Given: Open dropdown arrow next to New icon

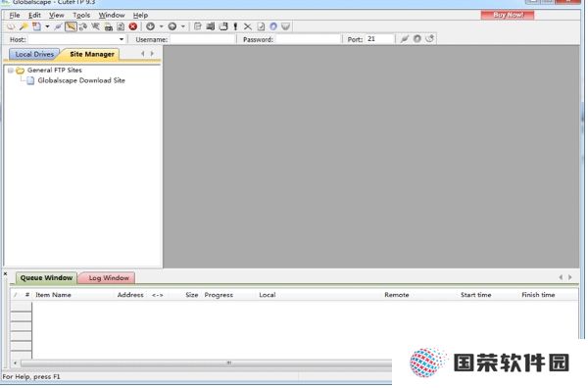Looking at the screenshot, I should 47,26.
